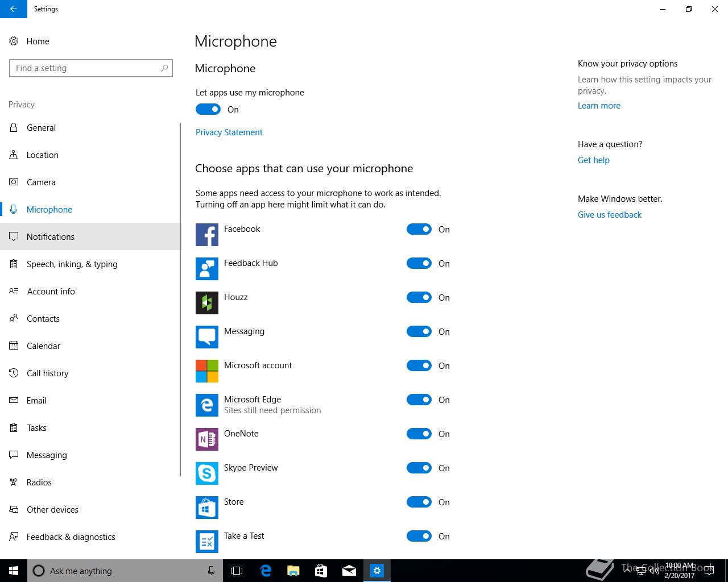Open File Explorer from taskbar
This screenshot has height=582, width=728.
[x=293, y=571]
